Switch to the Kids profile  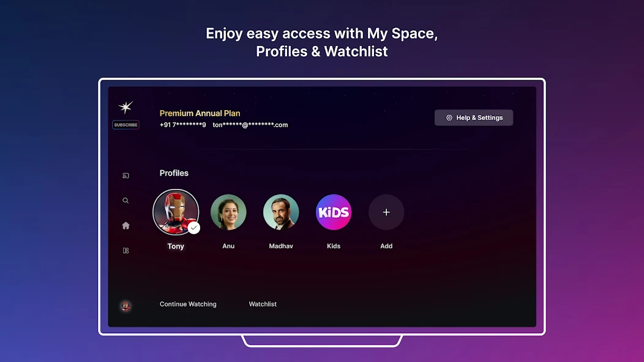334,212
